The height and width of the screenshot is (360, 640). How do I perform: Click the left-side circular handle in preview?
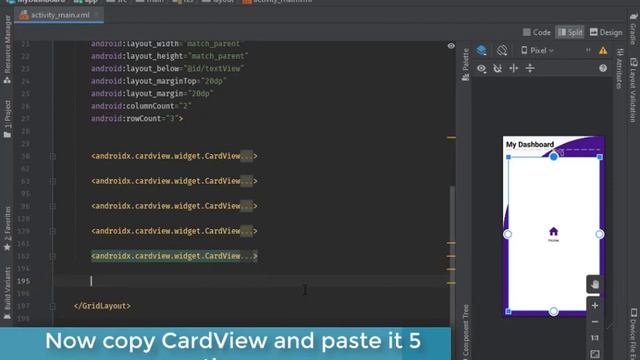pyautogui.click(x=508, y=234)
